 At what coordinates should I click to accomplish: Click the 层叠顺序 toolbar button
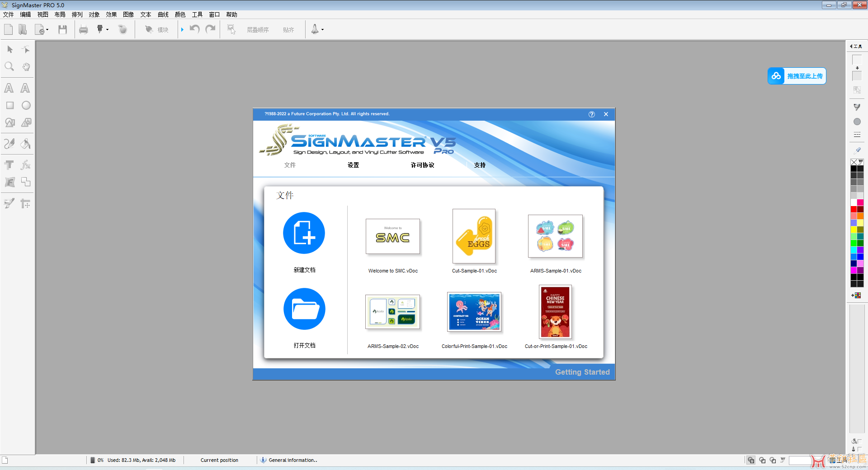(258, 30)
